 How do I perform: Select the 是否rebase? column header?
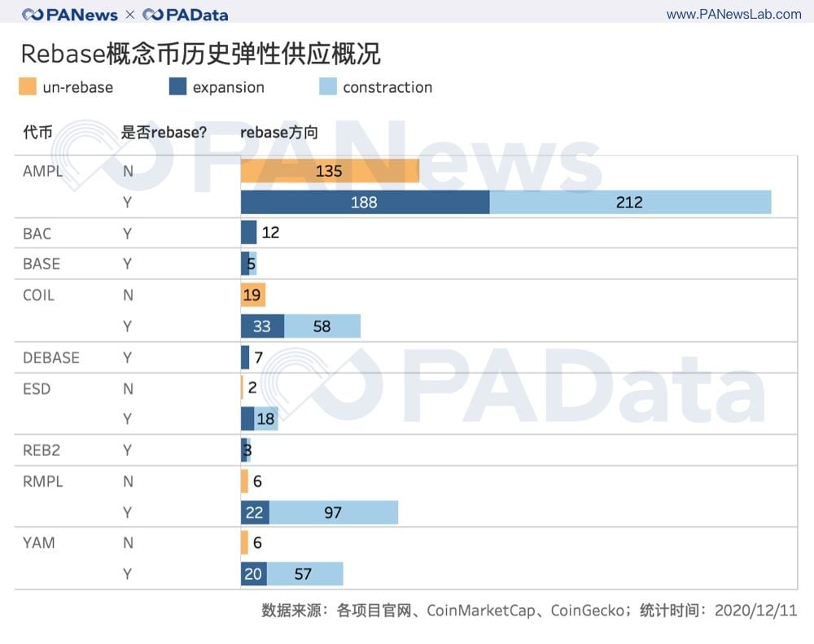pyautogui.click(x=164, y=133)
